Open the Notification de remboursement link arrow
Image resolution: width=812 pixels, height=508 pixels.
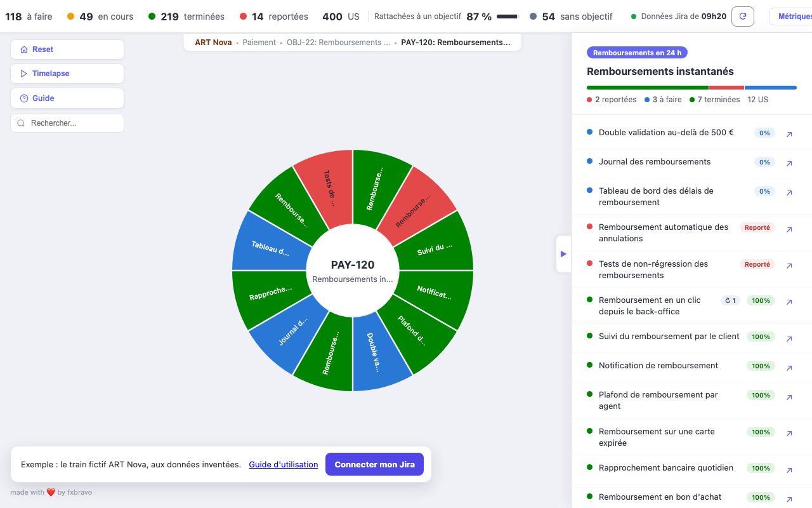[x=789, y=367]
